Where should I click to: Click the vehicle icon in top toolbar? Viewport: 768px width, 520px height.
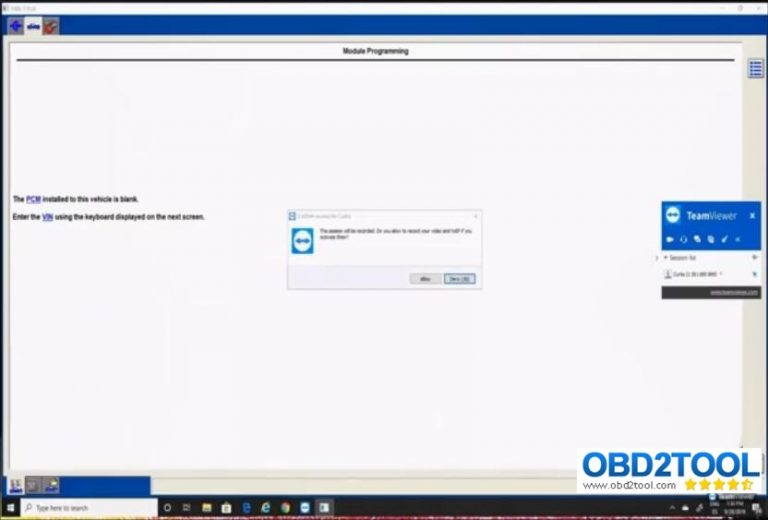pos(33,27)
